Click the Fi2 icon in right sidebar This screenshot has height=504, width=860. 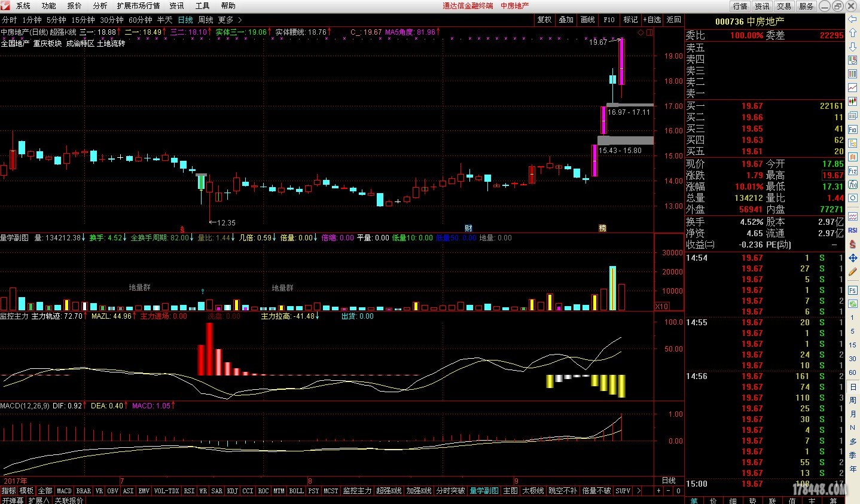click(x=853, y=170)
